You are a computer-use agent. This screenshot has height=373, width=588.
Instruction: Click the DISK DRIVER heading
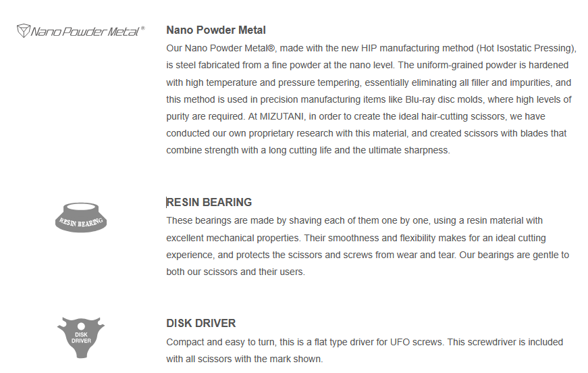tap(201, 323)
